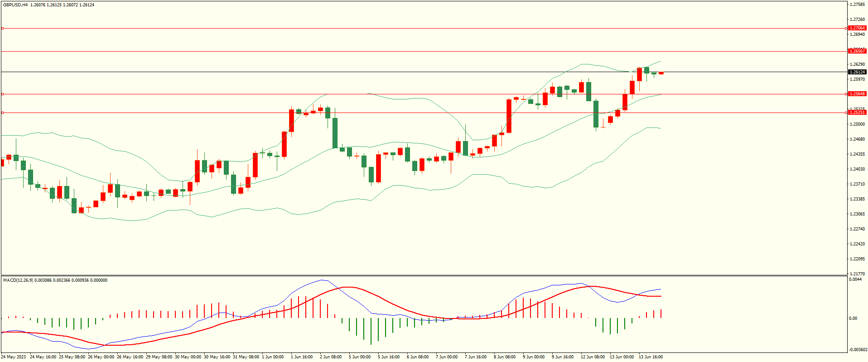Select the 1.27064 red price label
The height and width of the screenshot is (362, 868).
[x=857, y=28]
